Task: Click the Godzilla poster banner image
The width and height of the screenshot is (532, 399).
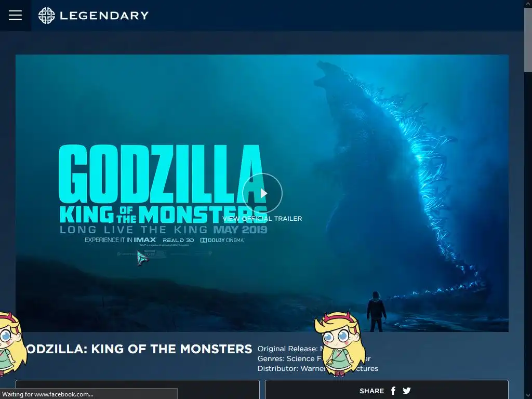Action: pyautogui.click(x=262, y=193)
